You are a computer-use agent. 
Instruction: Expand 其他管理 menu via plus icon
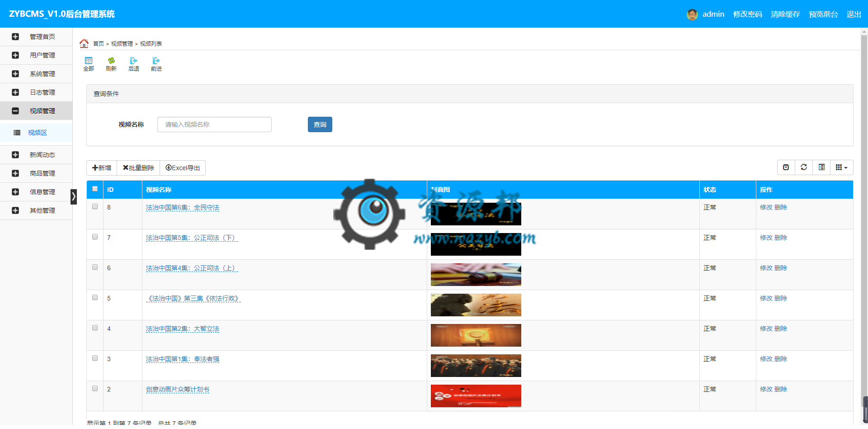15,210
